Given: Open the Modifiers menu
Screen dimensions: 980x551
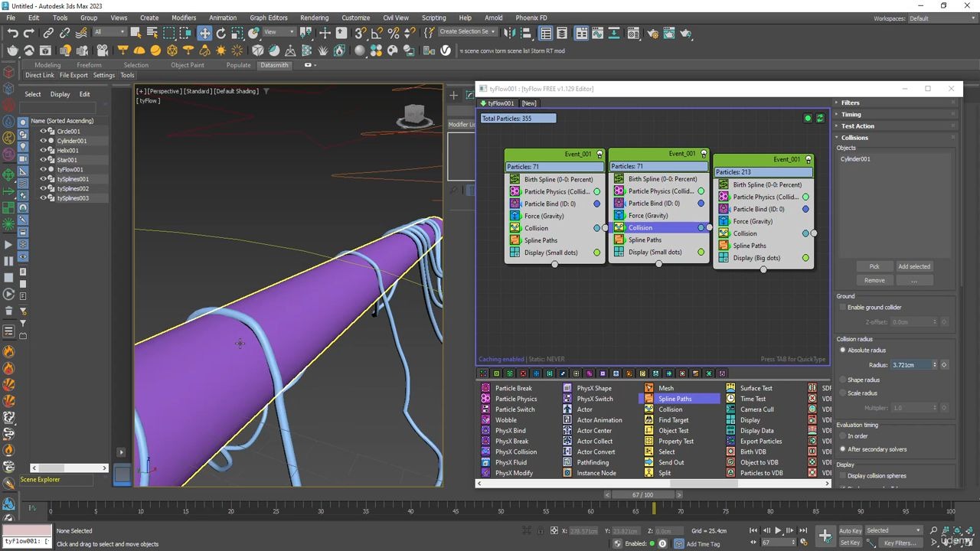Looking at the screenshot, I should click(x=184, y=18).
